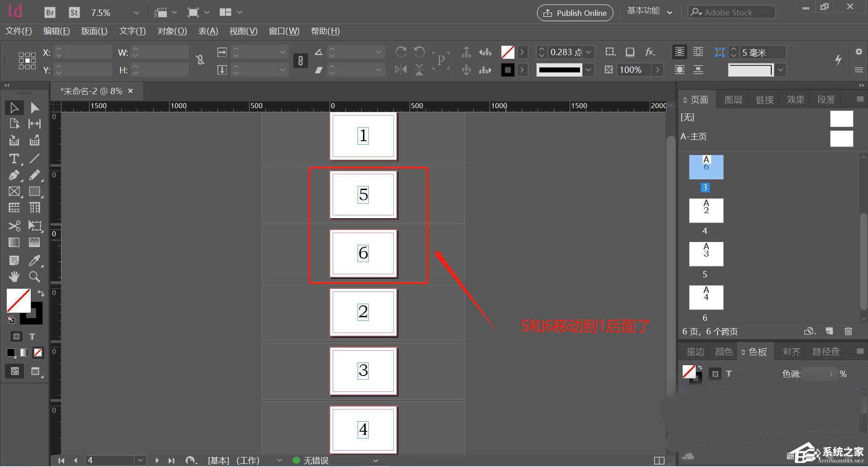Open the 窗口(W) menu
Viewport: 868px width, 467px height.
click(x=283, y=31)
